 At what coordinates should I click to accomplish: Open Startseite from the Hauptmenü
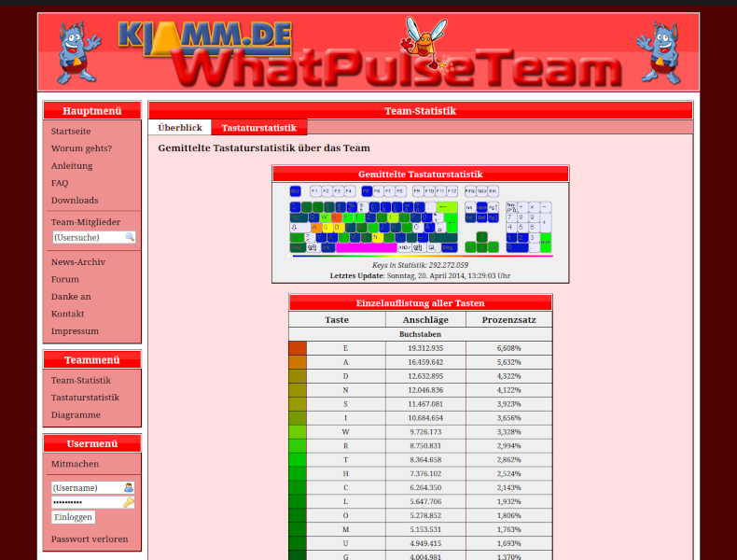tap(71, 132)
